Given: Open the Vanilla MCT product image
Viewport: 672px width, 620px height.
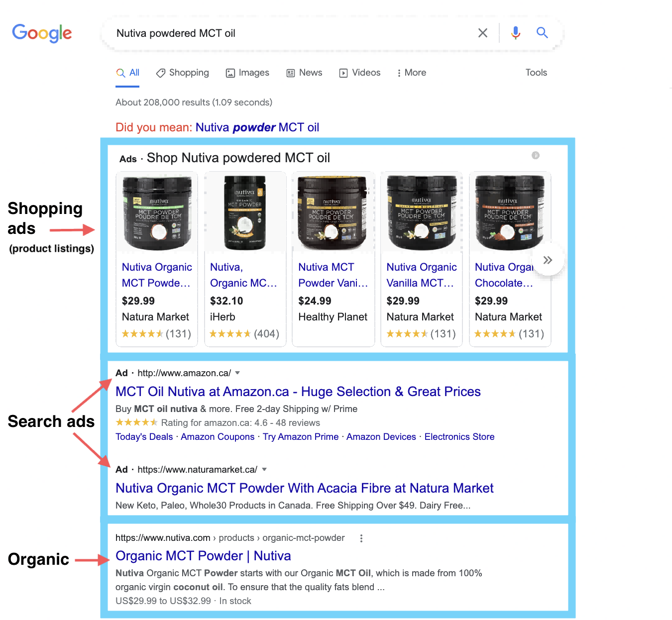Looking at the screenshot, I should tap(422, 212).
